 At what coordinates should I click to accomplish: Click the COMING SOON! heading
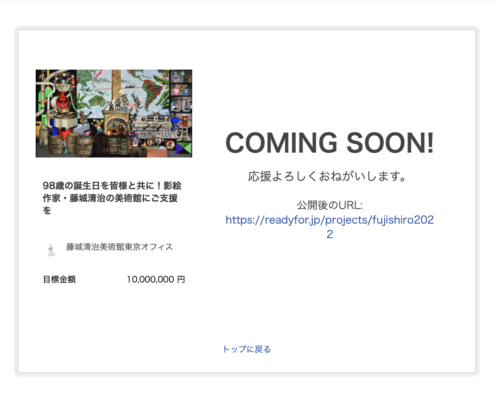click(330, 143)
